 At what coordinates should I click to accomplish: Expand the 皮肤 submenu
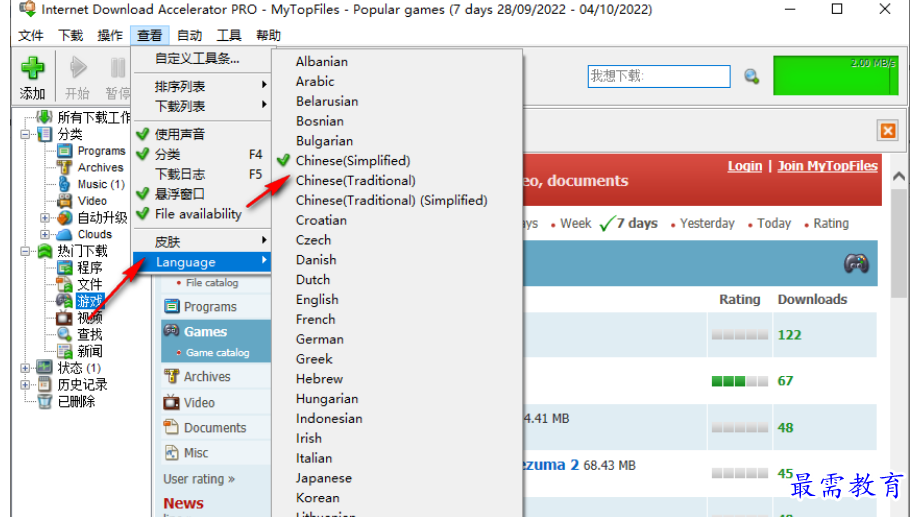[202, 241]
